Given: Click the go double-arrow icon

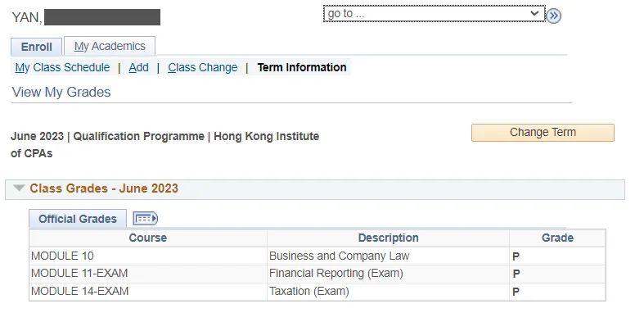Looking at the screenshot, I should (554, 16).
